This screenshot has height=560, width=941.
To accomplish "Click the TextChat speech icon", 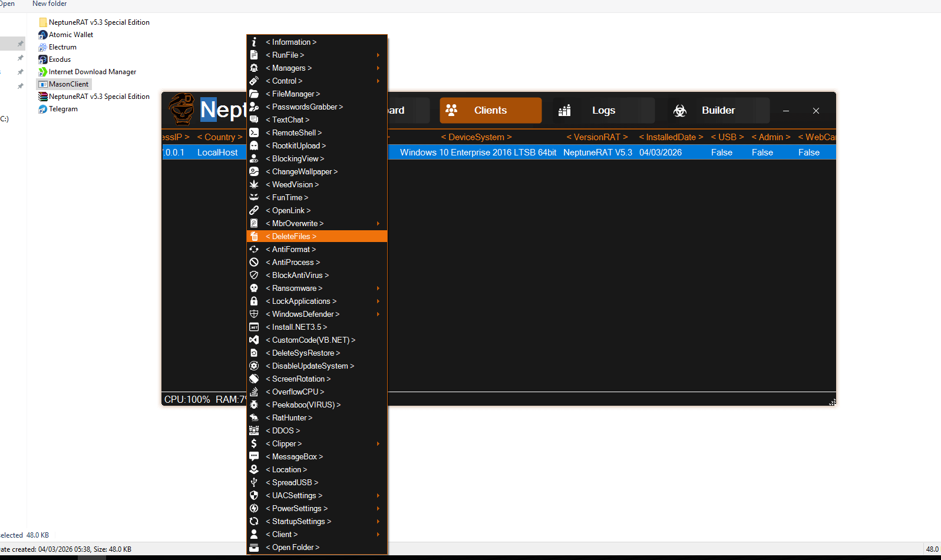I will pyautogui.click(x=254, y=120).
